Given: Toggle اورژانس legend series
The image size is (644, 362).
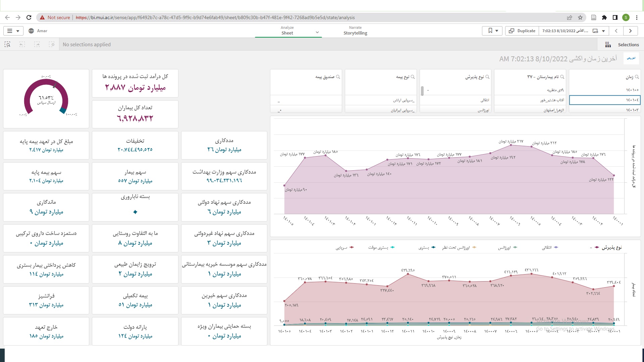Looking at the screenshot, I should coord(507,248).
